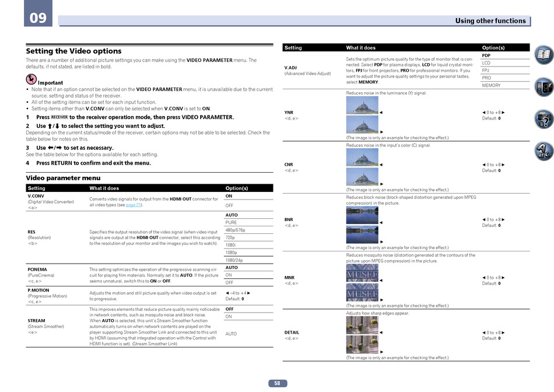Click the chapter 09 badge
The image size is (554, 392).
(38, 13)
